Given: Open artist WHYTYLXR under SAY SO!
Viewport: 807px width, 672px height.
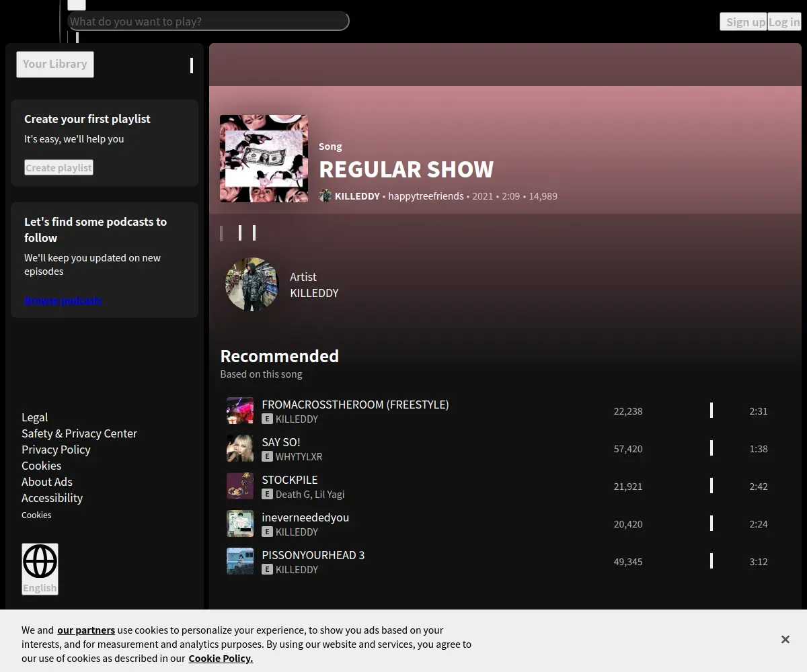Looking at the screenshot, I should [299, 457].
